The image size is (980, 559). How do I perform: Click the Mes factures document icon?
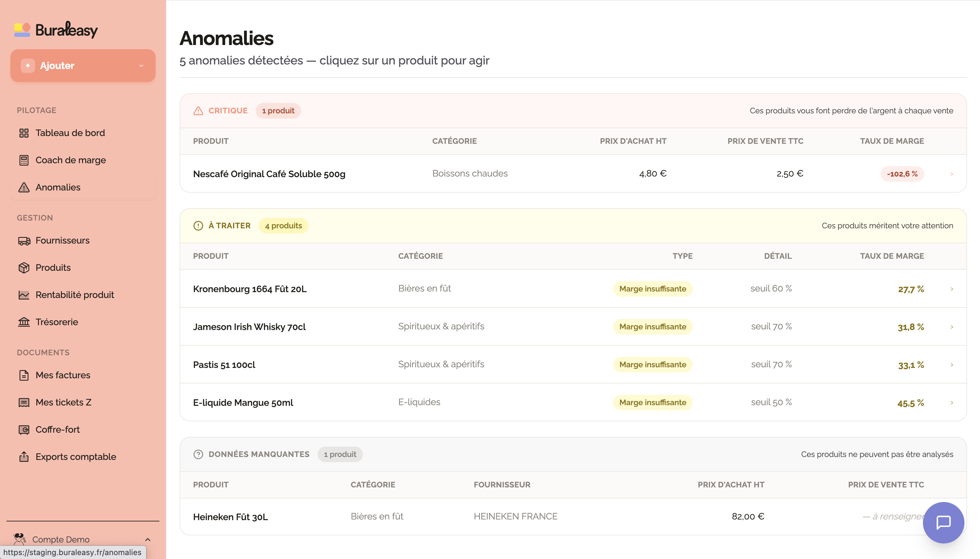[x=24, y=375]
